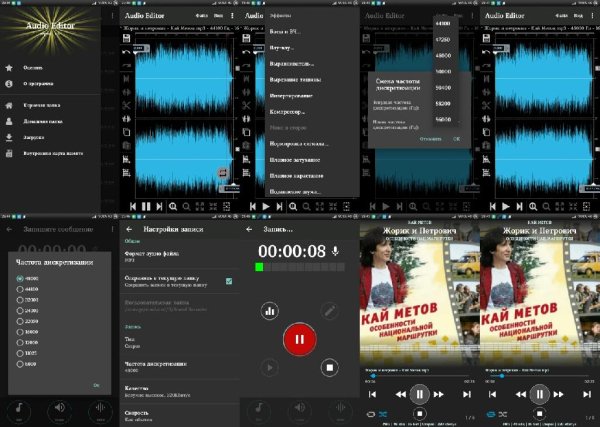This screenshot has width=600, height=427.
Task: Choose 51200 in the sample rate dropdown list
Action: click(443, 103)
